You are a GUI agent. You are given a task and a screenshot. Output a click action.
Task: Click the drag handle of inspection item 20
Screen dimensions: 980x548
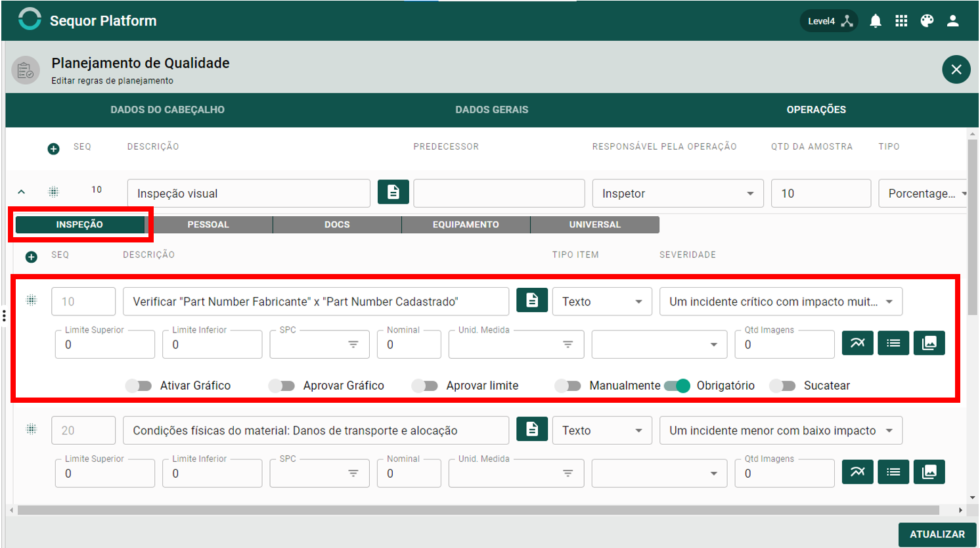32,429
